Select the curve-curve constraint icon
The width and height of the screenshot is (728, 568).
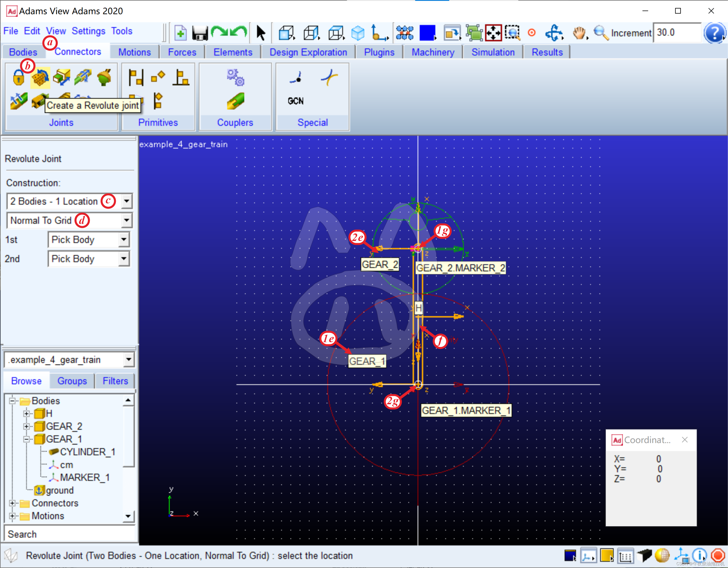coord(329,78)
